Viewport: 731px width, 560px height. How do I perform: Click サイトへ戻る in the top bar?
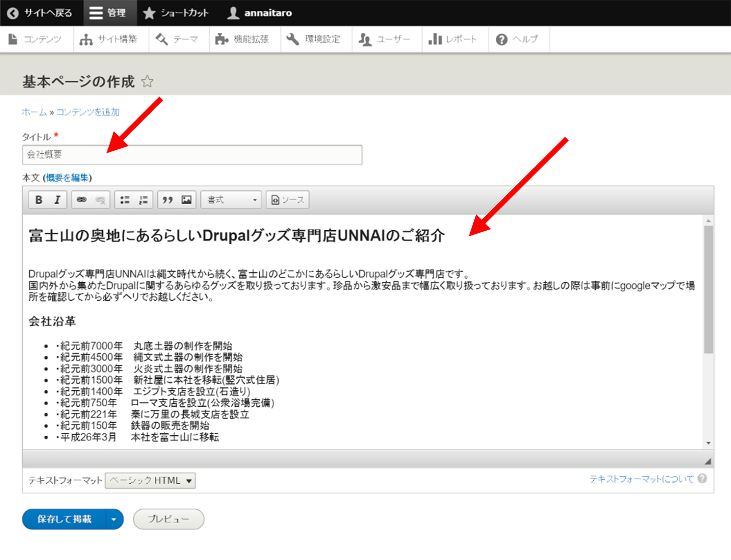(x=40, y=13)
